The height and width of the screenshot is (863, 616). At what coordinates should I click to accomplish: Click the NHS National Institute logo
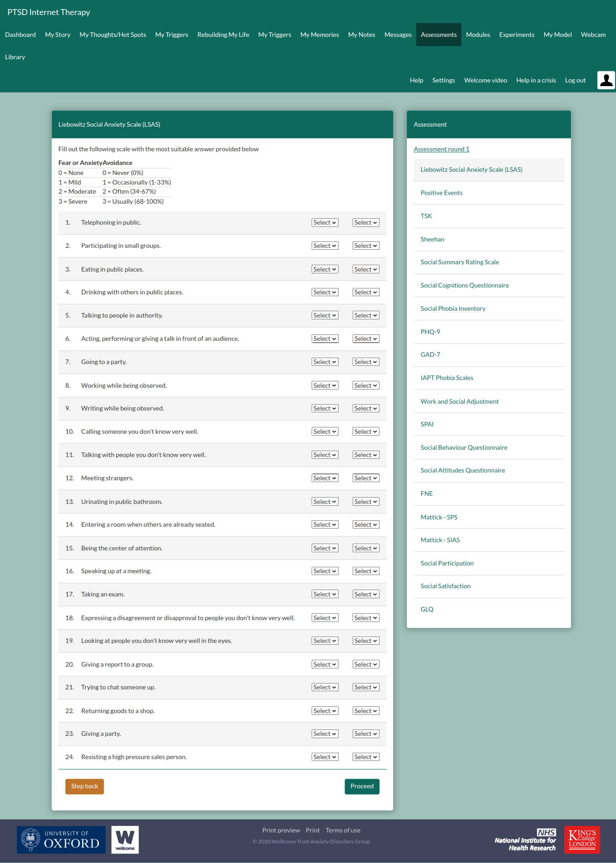tap(525, 840)
